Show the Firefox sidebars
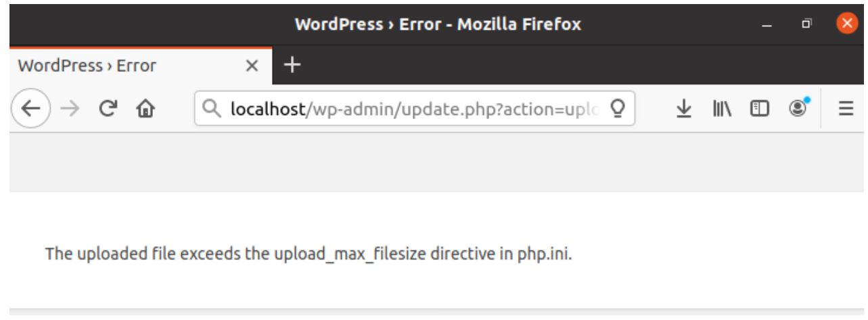The width and height of the screenshot is (868, 320). click(x=760, y=108)
